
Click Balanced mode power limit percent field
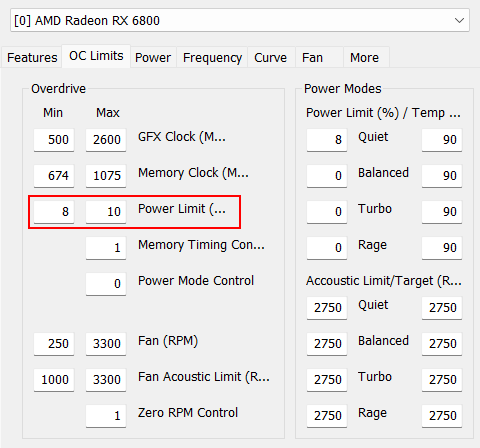327,176
